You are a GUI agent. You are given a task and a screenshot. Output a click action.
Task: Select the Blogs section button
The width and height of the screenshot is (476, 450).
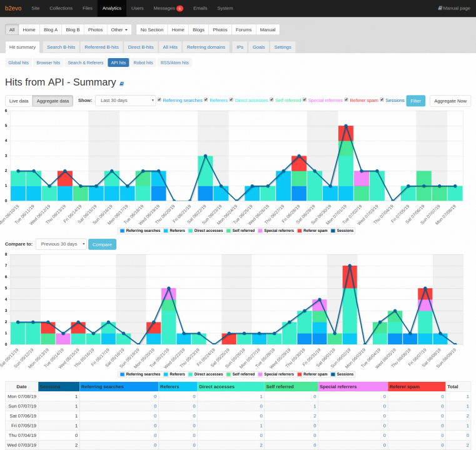(x=198, y=30)
